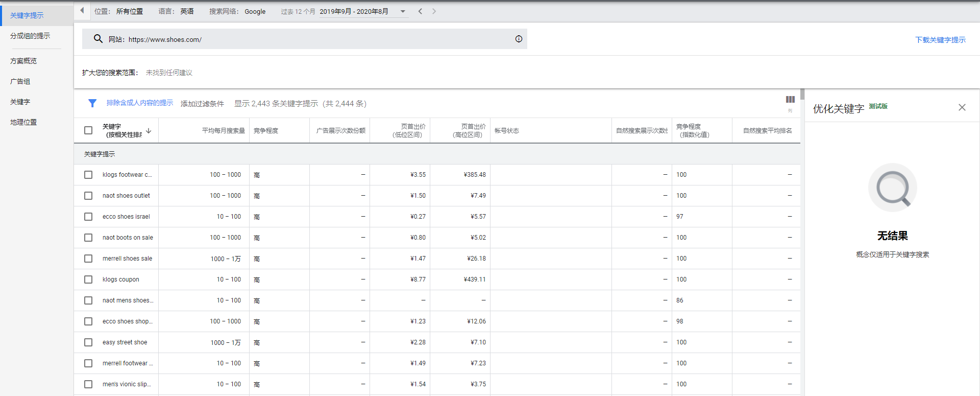Sort by 页首出价 (高位区间) header

pyautogui.click(x=469, y=131)
